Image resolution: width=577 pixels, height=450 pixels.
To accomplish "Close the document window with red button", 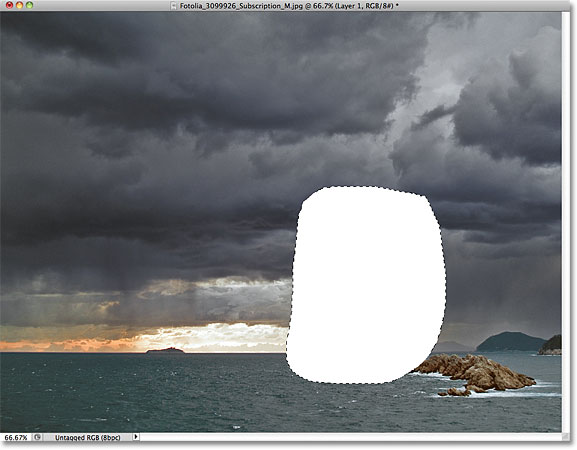I will tap(10, 5).
